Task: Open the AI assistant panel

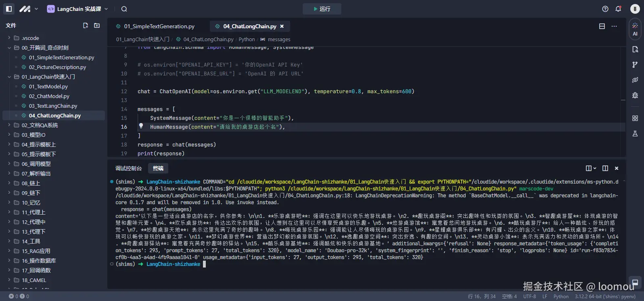Action: [635, 29]
